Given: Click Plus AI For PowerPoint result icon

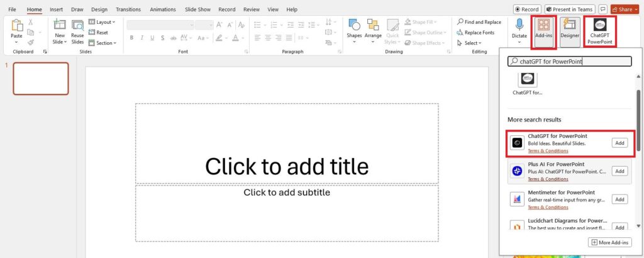Looking at the screenshot, I should tap(518, 171).
